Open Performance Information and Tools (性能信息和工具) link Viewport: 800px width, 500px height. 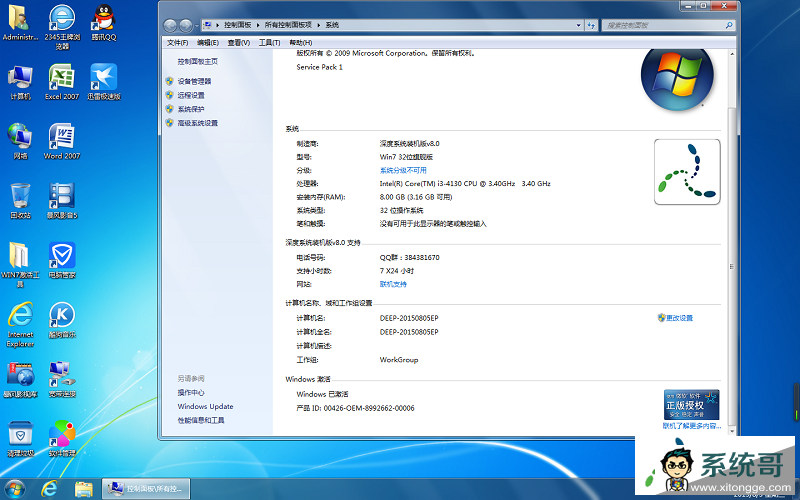(x=201, y=420)
